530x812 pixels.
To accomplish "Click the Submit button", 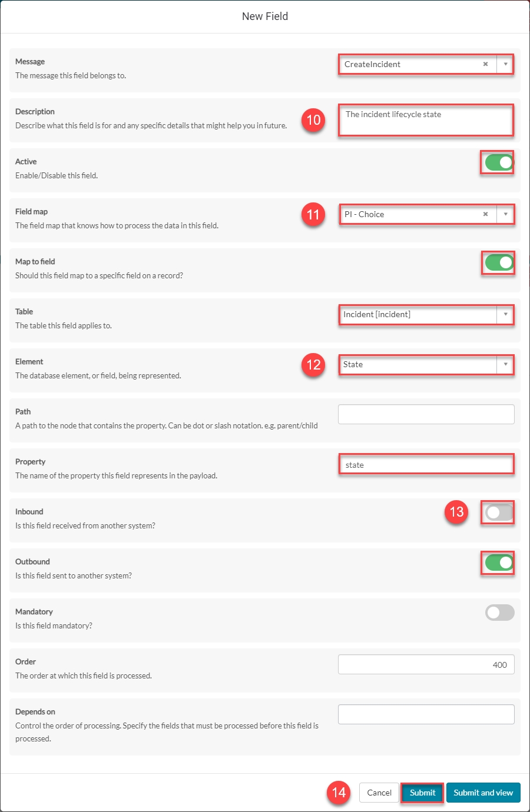I will [422, 793].
